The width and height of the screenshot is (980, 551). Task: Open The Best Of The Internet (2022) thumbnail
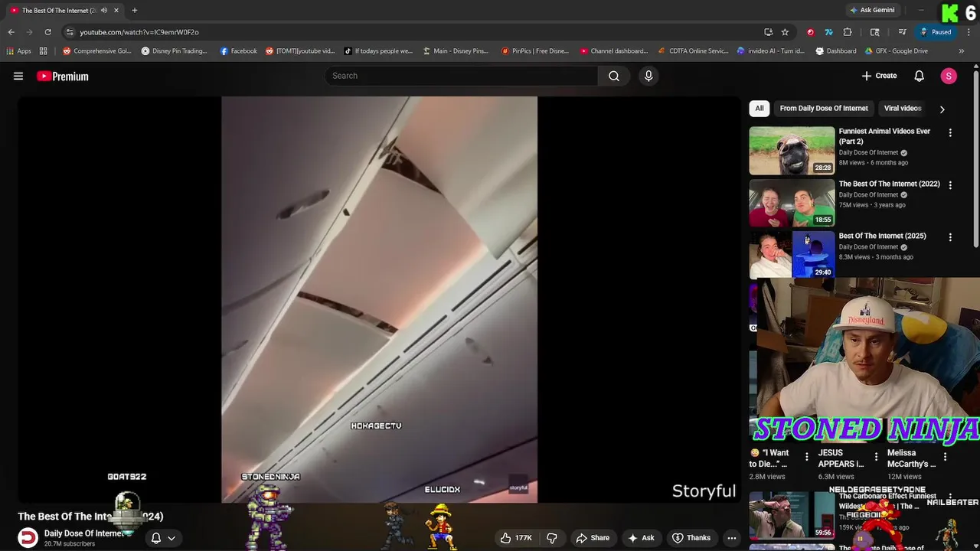[792, 203]
